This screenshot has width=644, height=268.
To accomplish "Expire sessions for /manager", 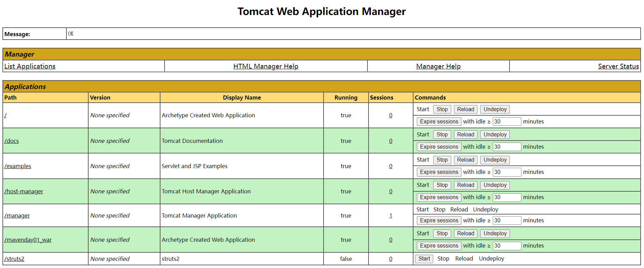I will (x=439, y=220).
